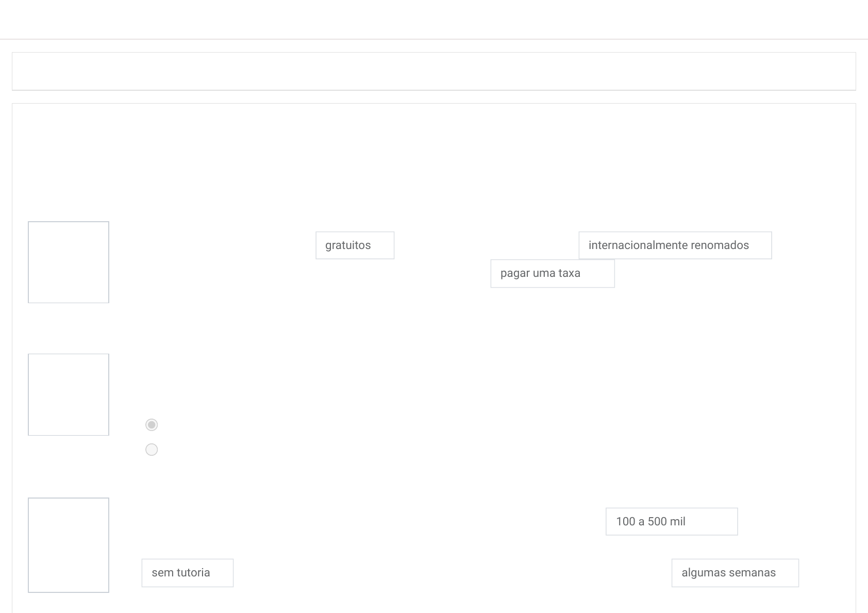This screenshot has height=613, width=868.
Task: Open the 'pagar uma taxa' dropdown
Action: [x=552, y=273]
